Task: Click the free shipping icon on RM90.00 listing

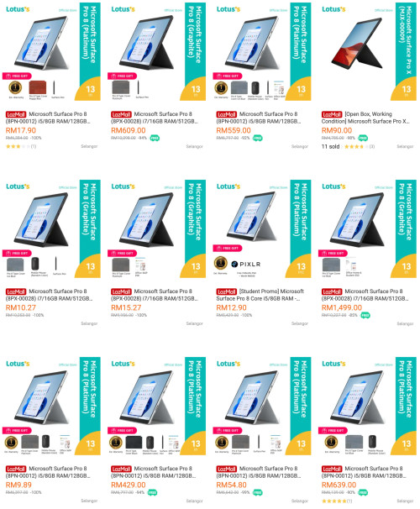Action: [363, 138]
